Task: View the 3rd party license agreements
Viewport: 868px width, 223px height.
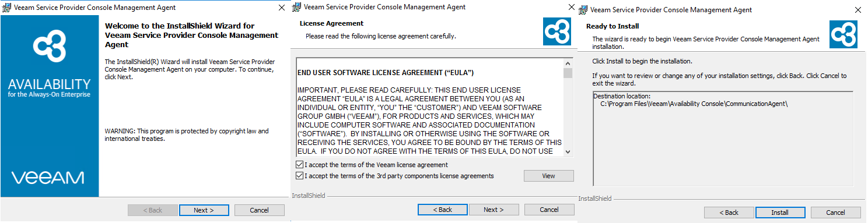Action: [549, 176]
